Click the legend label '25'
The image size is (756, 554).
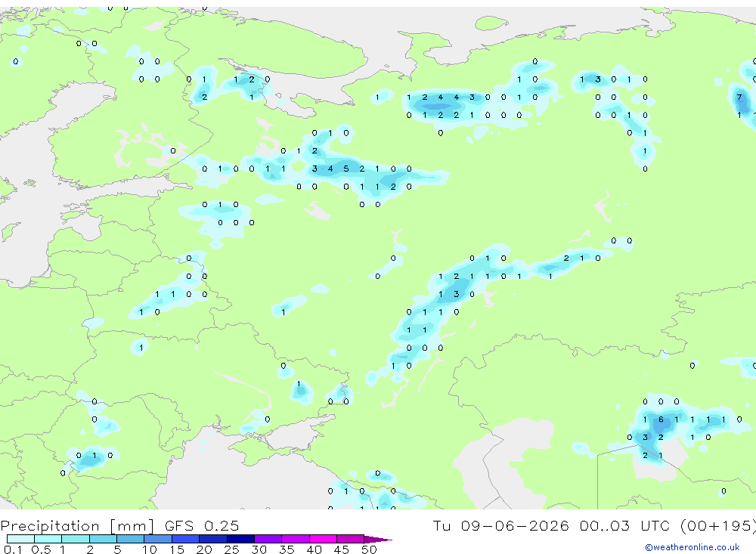tap(232, 549)
